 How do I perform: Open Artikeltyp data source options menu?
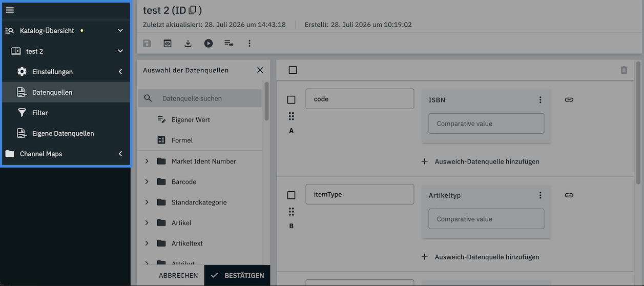(540, 195)
